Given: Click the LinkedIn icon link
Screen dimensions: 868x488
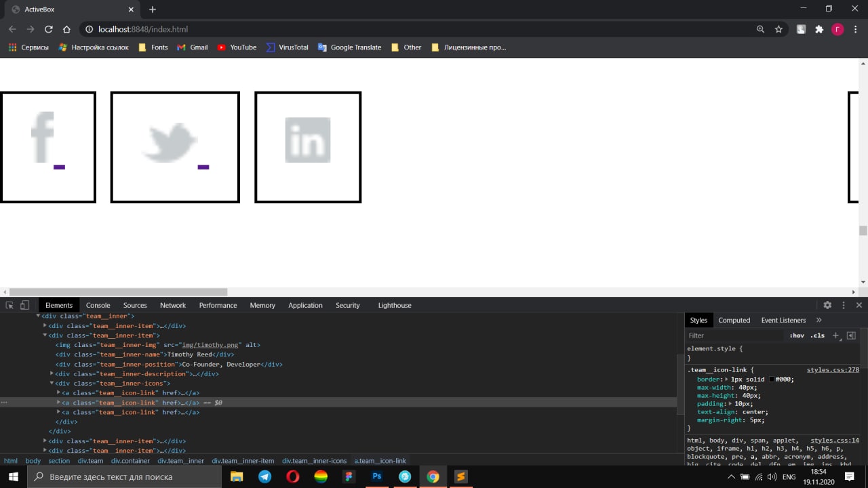Looking at the screenshot, I should click(308, 147).
